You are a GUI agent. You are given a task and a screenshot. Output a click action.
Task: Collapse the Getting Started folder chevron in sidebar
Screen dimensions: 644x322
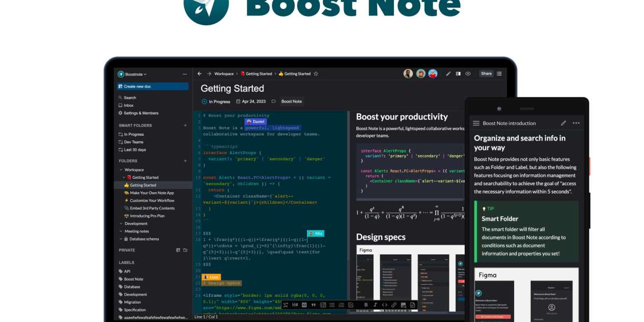124,178
